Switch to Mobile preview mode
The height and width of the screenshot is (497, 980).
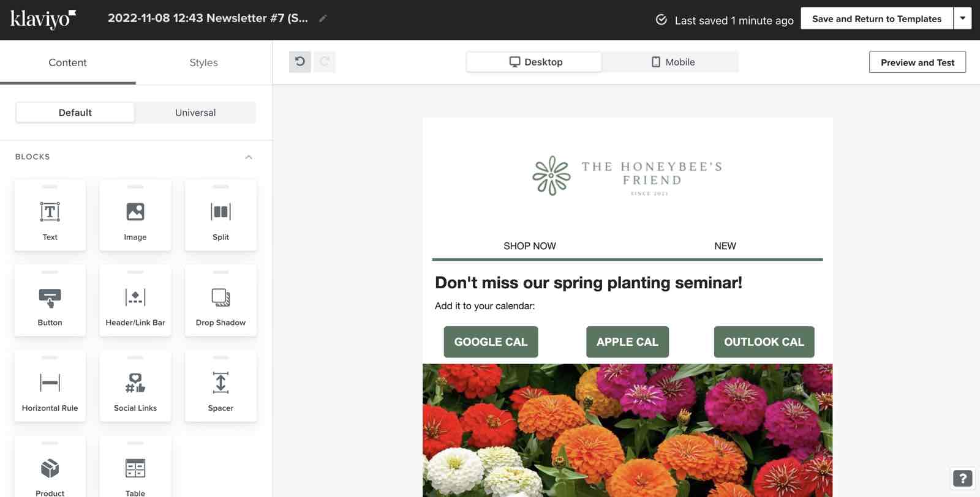[x=672, y=62]
